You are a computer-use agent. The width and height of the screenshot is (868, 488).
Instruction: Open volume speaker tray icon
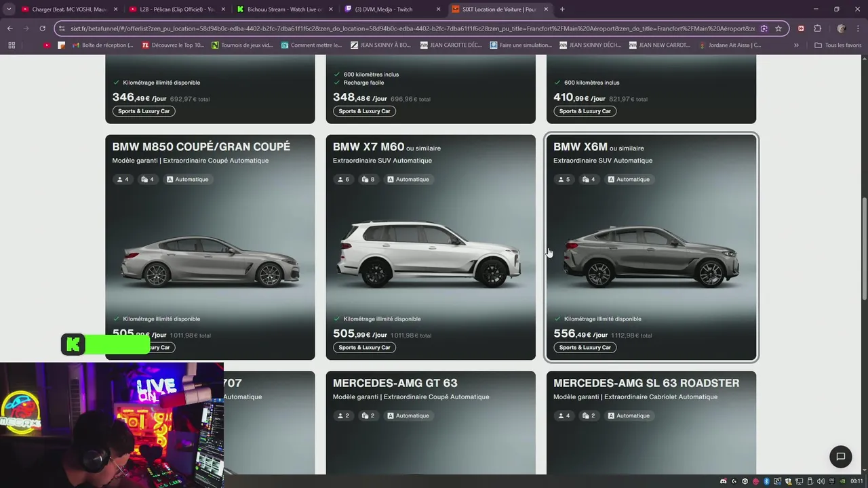[821, 481]
